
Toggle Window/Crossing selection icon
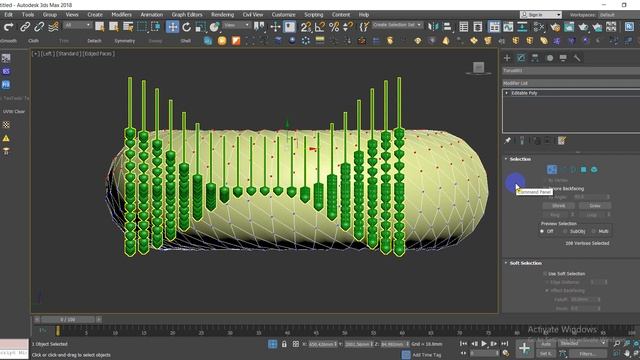156,27
